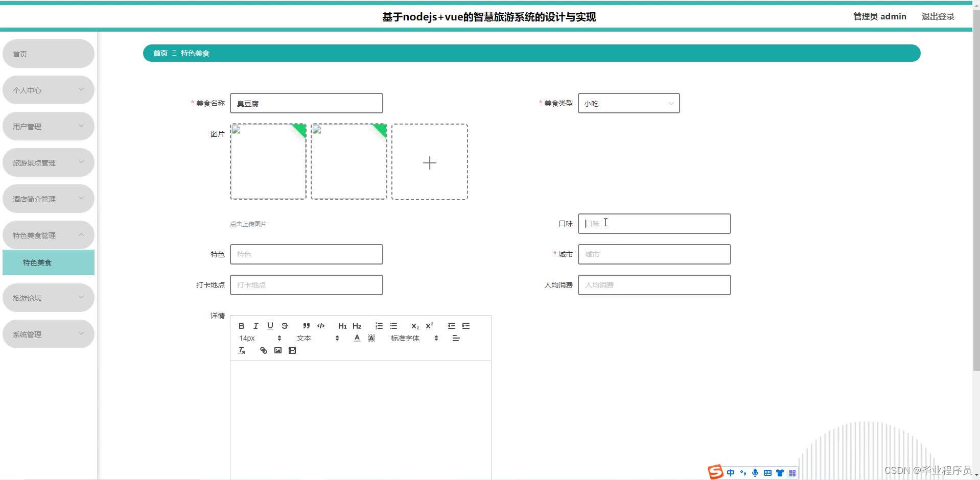The width and height of the screenshot is (980, 480).
Task: Switch Sogou Chinese/English mode
Action: point(731,473)
